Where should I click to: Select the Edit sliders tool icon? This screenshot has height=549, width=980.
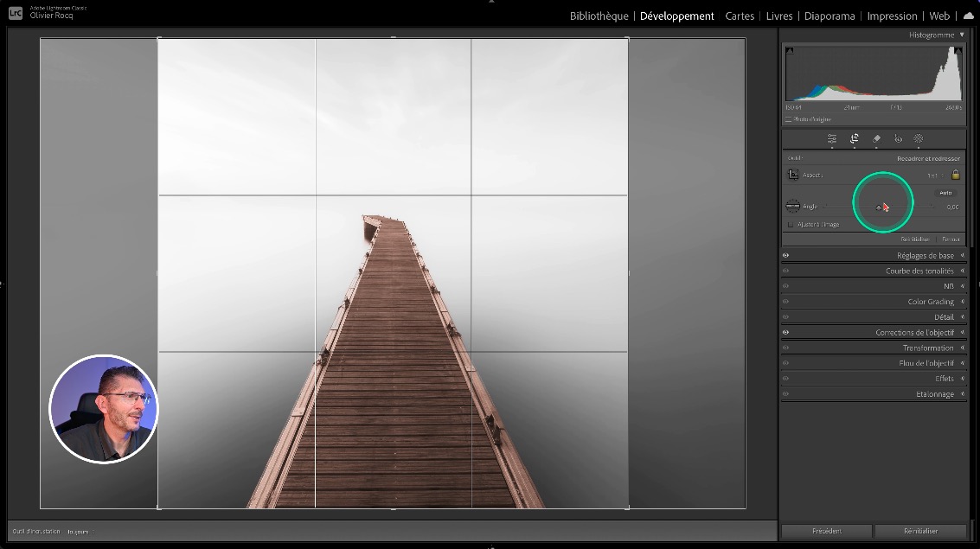[831, 138]
